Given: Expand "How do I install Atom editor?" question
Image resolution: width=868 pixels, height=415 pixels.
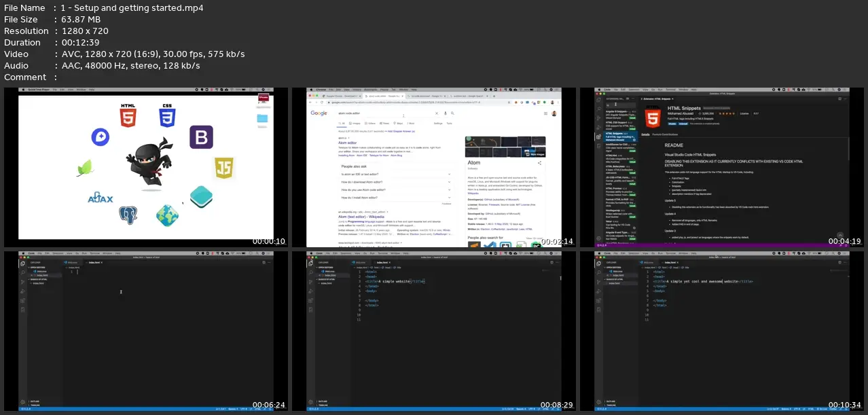Looking at the screenshot, I should [x=395, y=198].
